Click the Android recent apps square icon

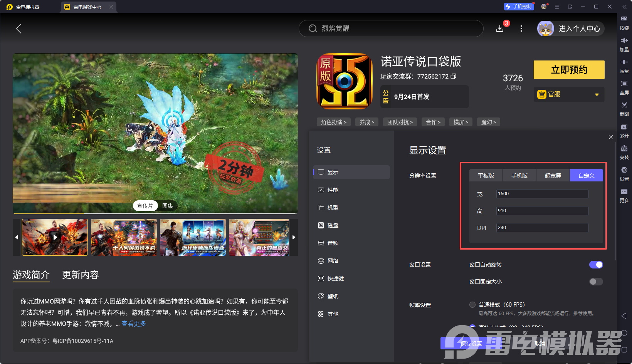624,350
